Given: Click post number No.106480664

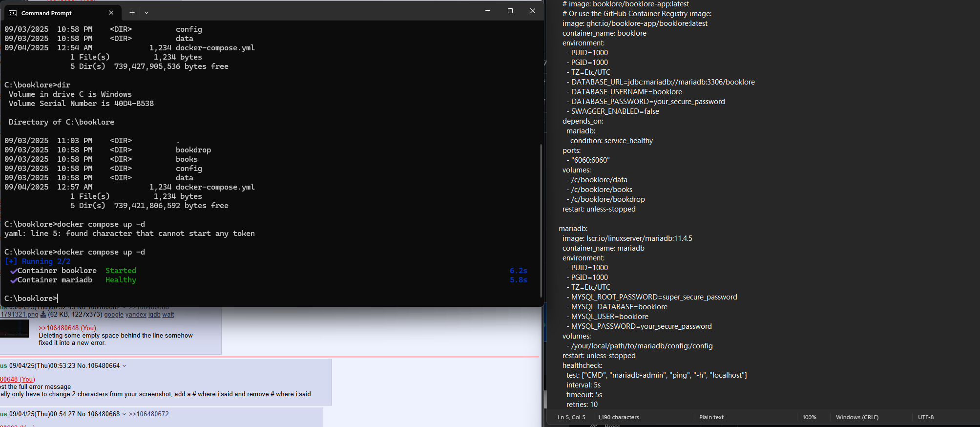Looking at the screenshot, I should click(x=98, y=366).
